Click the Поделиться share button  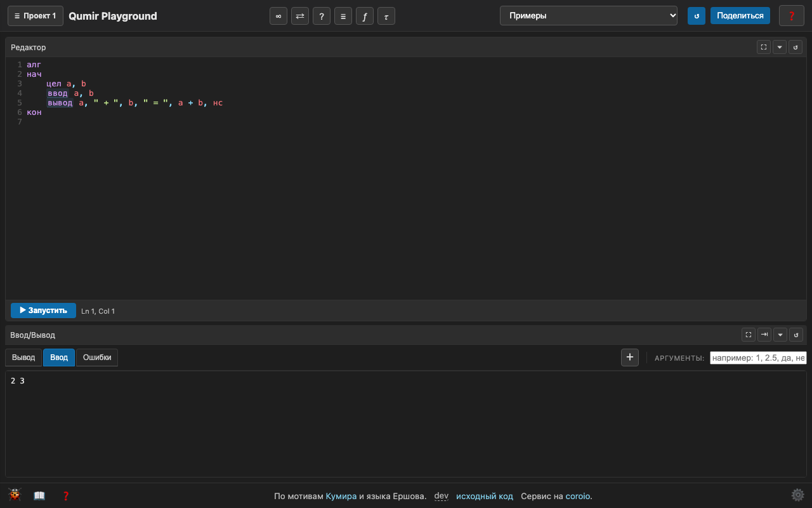tap(740, 16)
